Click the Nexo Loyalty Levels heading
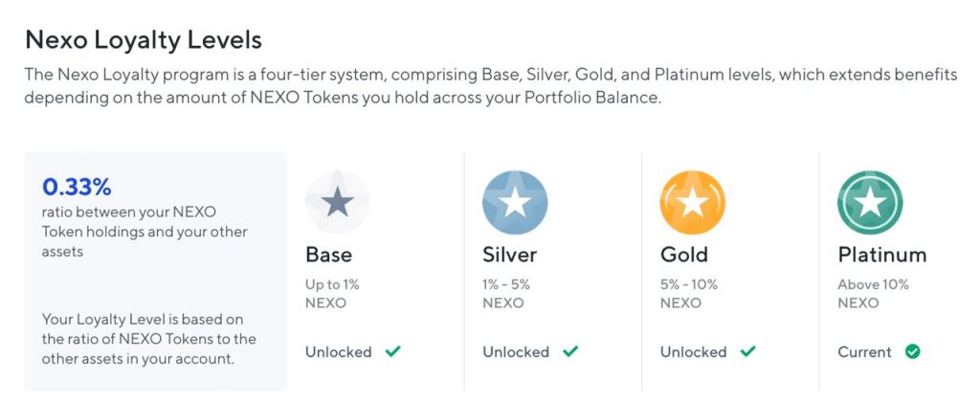Screen dimensions: 980x401 144,40
